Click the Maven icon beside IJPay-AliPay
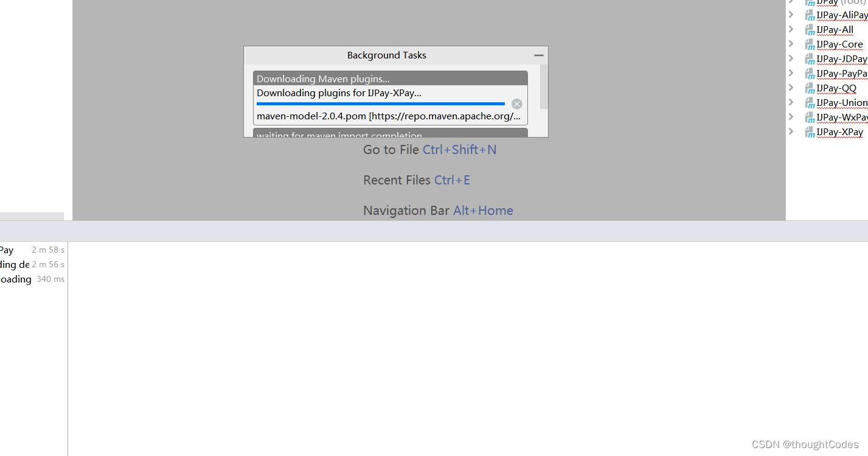Image resolution: width=868 pixels, height=456 pixels. [810, 15]
